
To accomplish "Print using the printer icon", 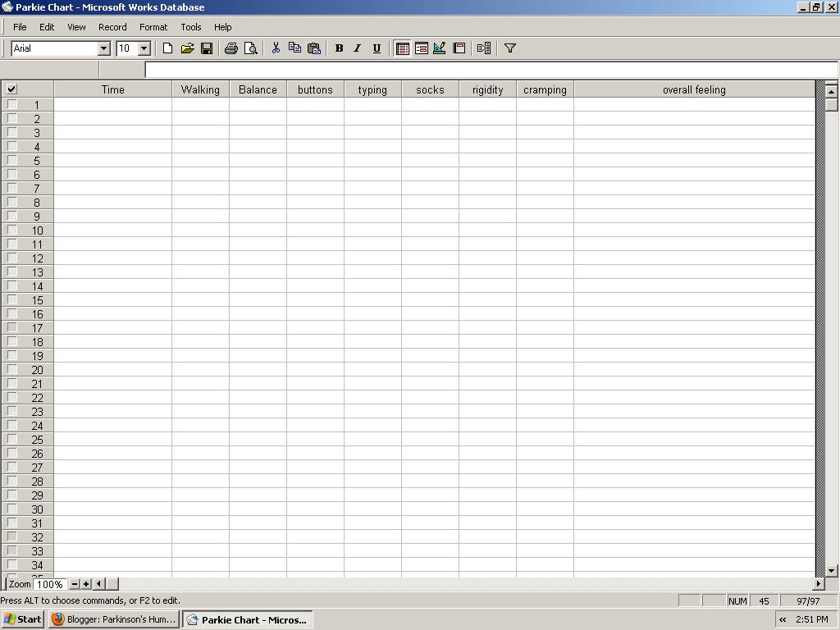I will 231,48.
